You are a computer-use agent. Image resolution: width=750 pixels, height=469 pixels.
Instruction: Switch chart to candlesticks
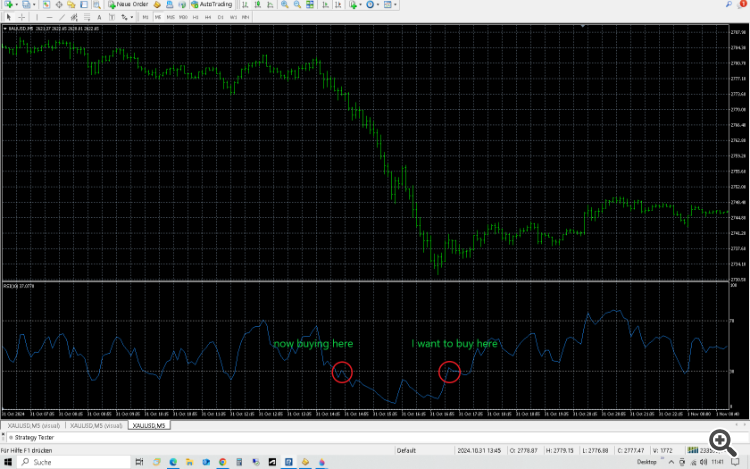tap(257, 4)
